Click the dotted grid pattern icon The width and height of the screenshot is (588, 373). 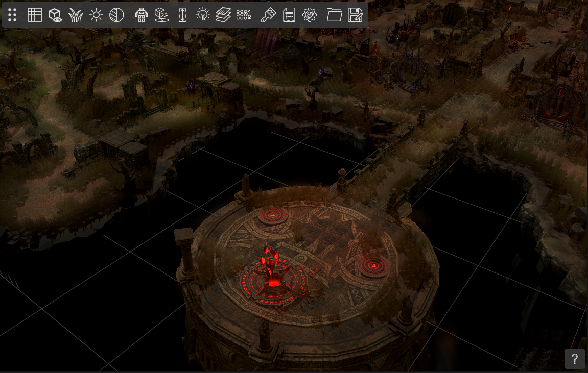click(243, 15)
